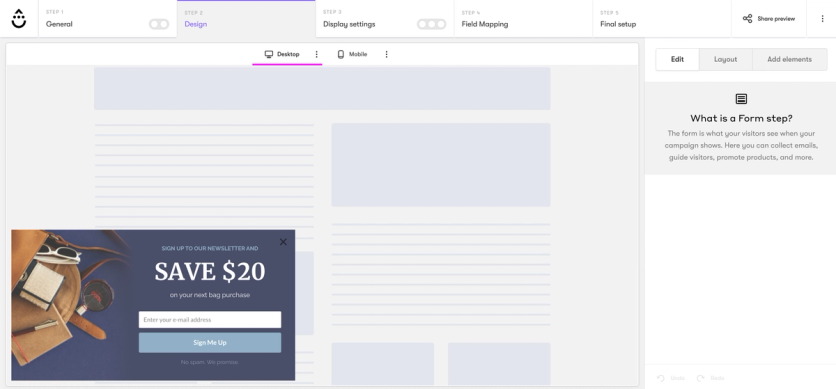Click Share preview label

pyautogui.click(x=776, y=19)
